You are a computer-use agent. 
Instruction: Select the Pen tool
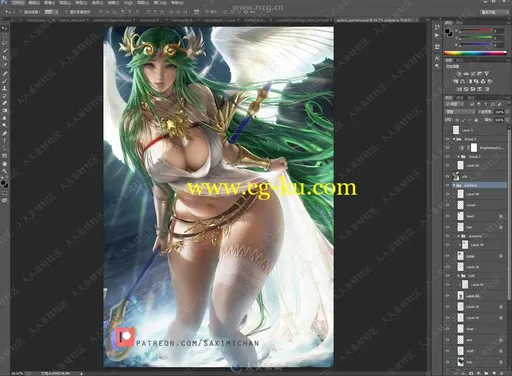tap(5, 133)
